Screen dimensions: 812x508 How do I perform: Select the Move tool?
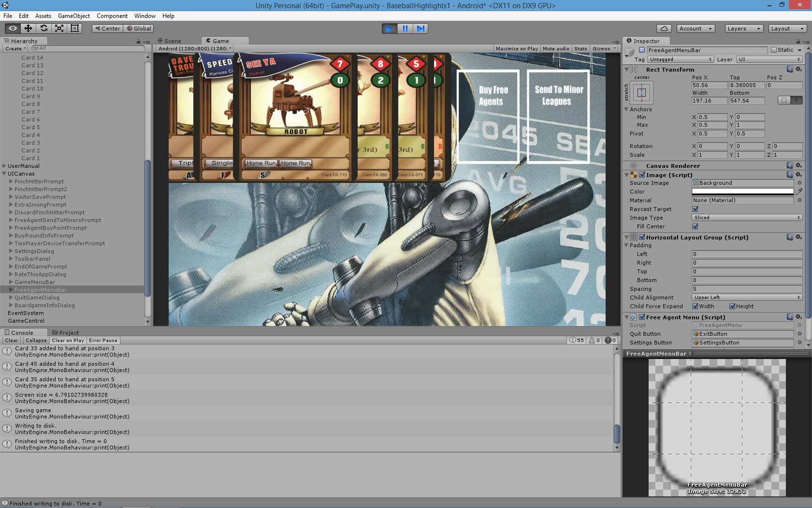pos(28,29)
